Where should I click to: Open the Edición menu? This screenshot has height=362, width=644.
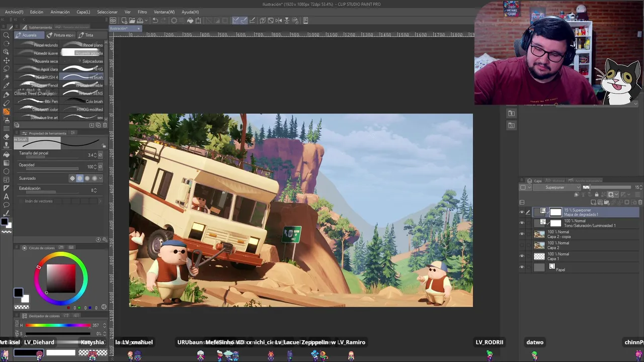(36, 12)
